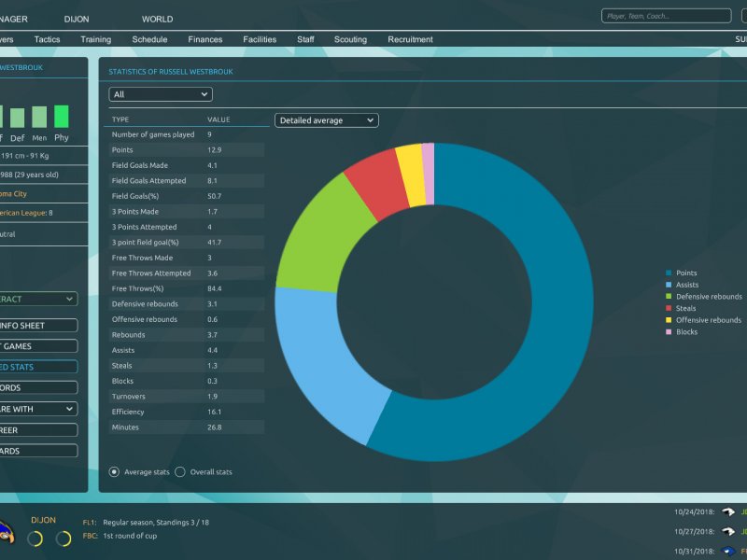Open the All filter dropdown
The width and height of the screenshot is (747, 560).
point(161,94)
